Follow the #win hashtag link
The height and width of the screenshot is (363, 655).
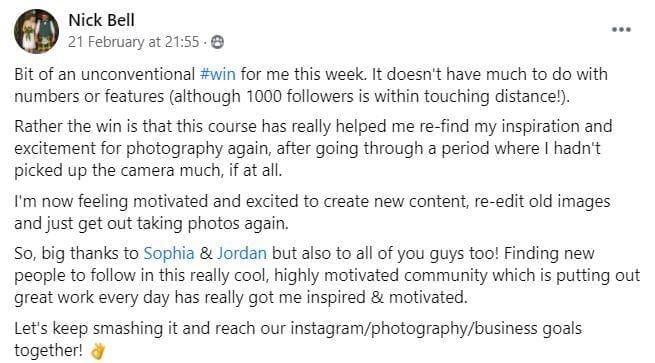218,74
